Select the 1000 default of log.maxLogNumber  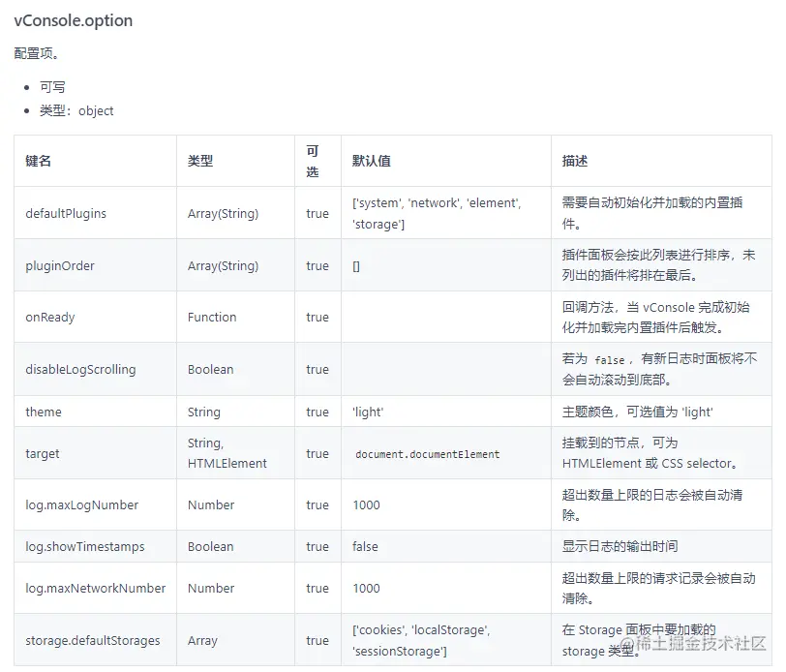point(366,505)
